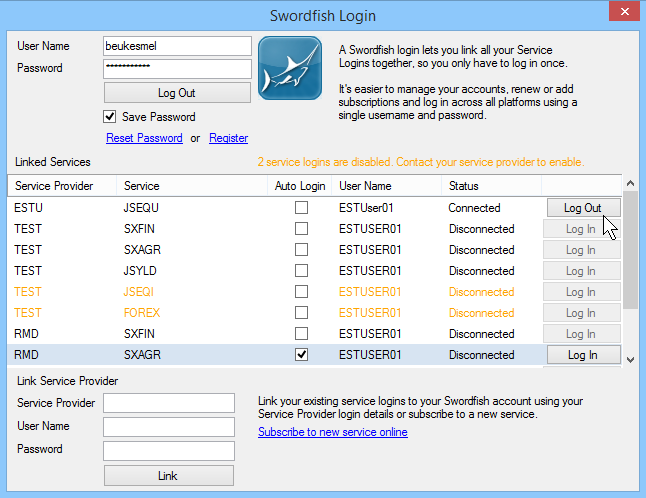This screenshot has width=646, height=498.
Task: Log out of the ESTU JSEQU service
Action: (x=582, y=208)
